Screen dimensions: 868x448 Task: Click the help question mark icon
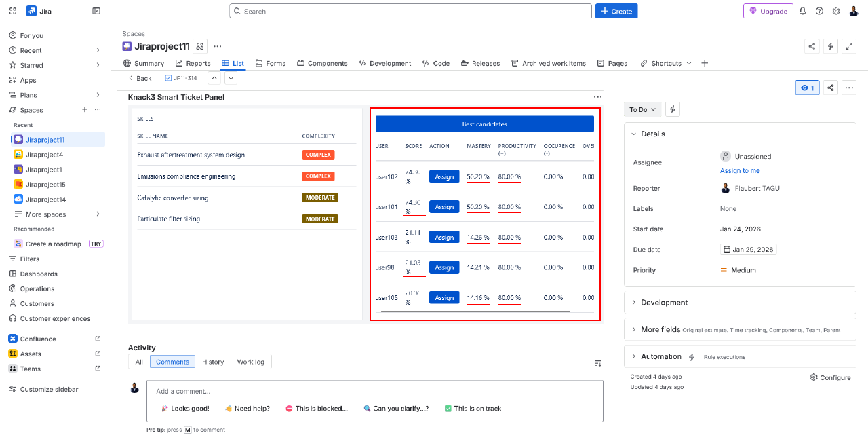[x=819, y=10]
